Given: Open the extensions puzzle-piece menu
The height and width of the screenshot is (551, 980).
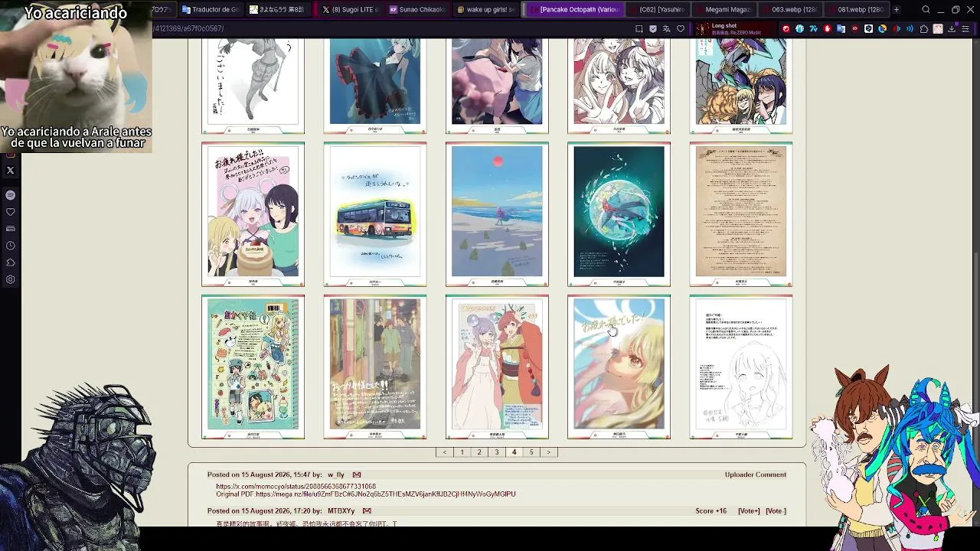Looking at the screenshot, I should [x=924, y=29].
